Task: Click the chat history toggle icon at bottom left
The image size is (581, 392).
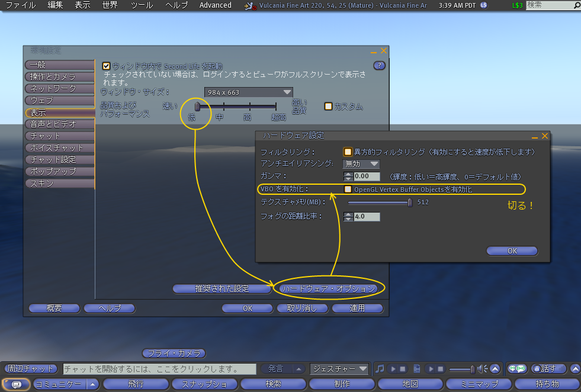Action: click(16, 384)
